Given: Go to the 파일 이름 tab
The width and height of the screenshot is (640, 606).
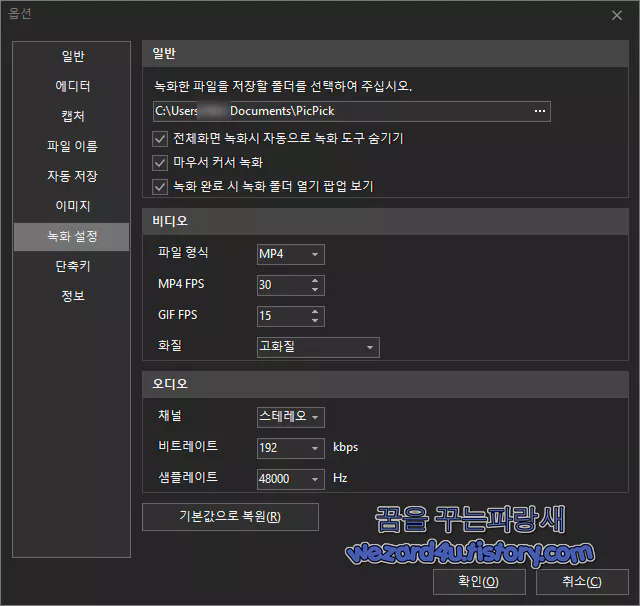Looking at the screenshot, I should pos(72,146).
